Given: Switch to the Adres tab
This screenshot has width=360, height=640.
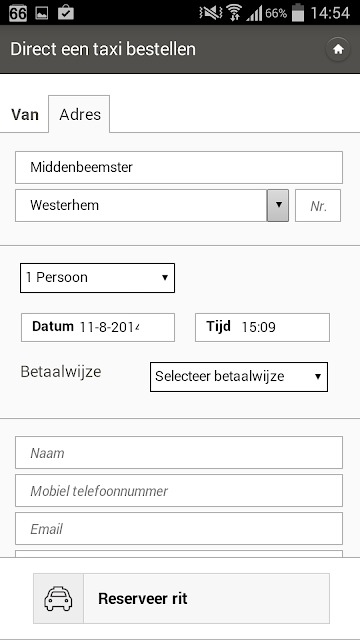Looking at the screenshot, I should point(80,114).
